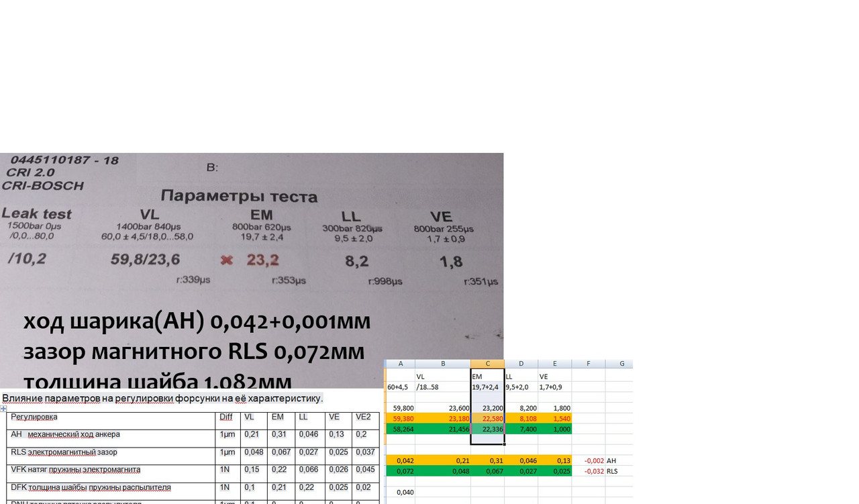Click 'Параметры теста' heading on test report
This screenshot has height=504, width=859.
[x=238, y=197]
